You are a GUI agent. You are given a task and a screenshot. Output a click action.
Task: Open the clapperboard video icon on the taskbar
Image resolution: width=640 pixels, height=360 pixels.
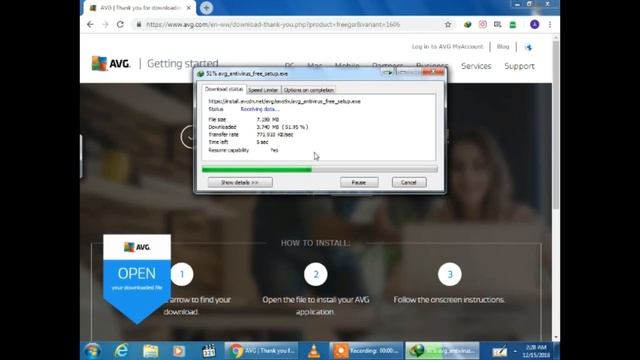tap(209, 351)
